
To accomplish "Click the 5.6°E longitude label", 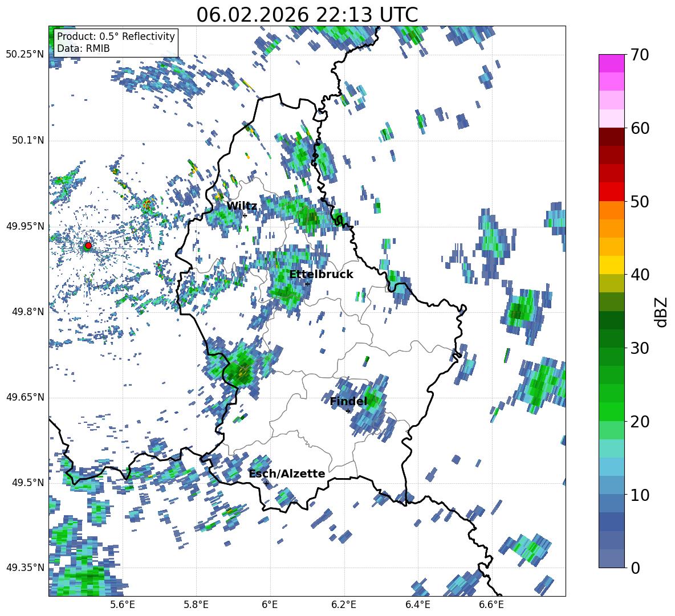I will coord(122,605).
